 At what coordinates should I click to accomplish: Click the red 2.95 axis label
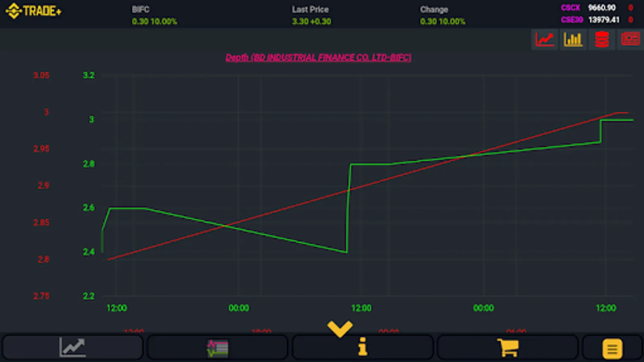41,149
